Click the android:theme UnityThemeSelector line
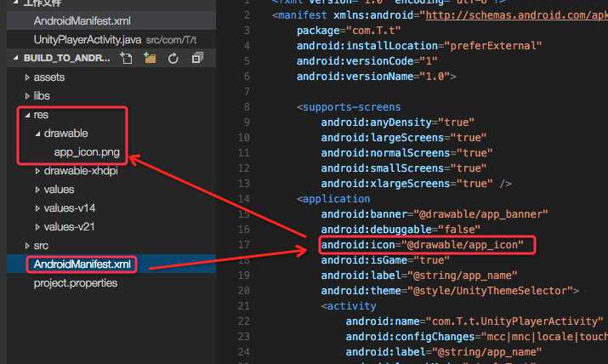Image resolution: width=608 pixels, height=364 pixels. 450,291
